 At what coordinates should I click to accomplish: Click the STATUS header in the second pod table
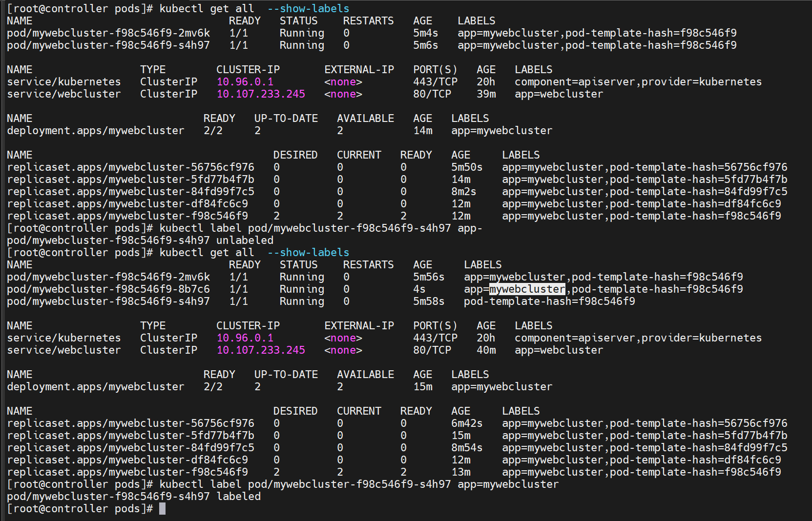[x=299, y=265]
